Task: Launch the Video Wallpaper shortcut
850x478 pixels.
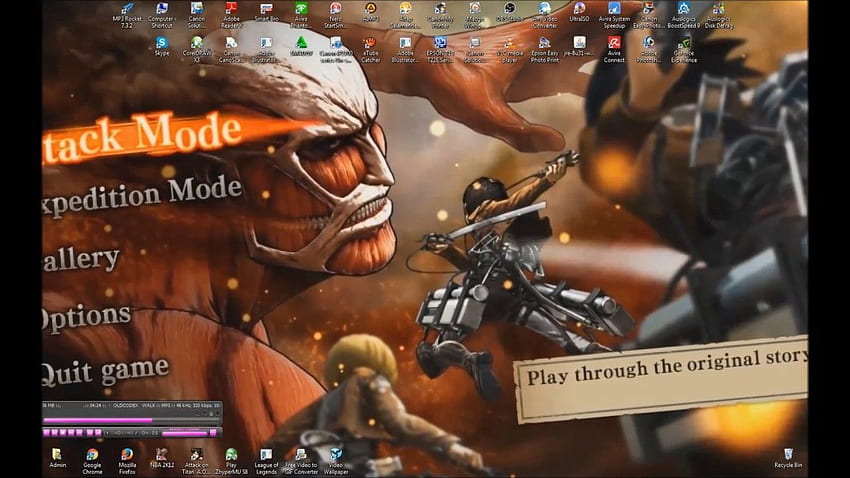Action: click(336, 461)
